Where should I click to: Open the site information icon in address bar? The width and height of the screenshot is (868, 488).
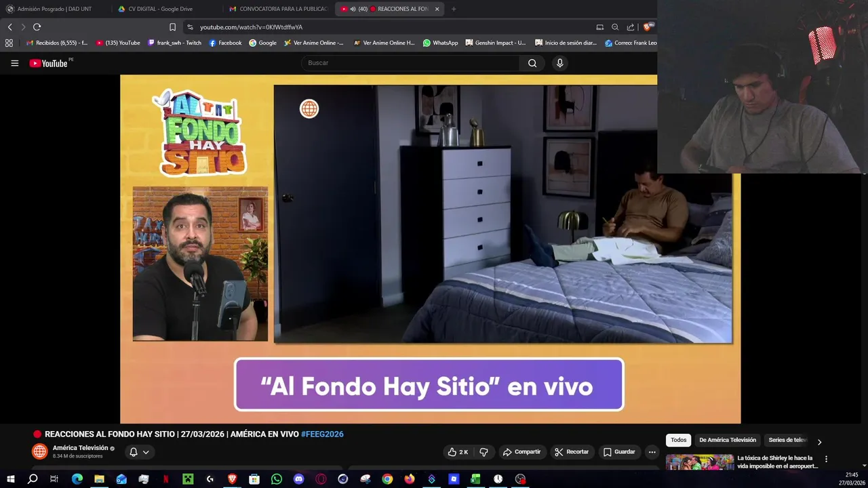pyautogui.click(x=190, y=27)
